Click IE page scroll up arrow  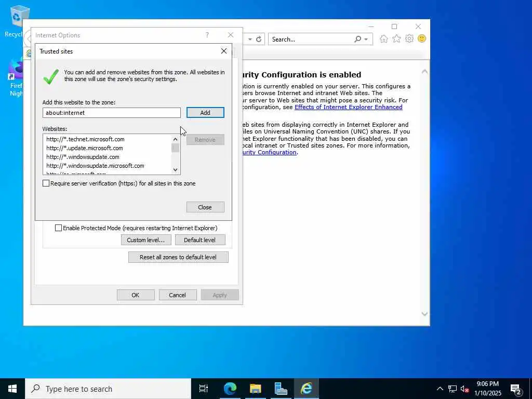(x=424, y=72)
